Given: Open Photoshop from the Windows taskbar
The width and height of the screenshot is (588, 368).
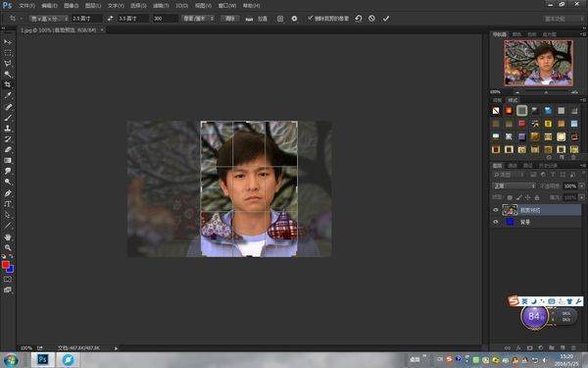Looking at the screenshot, I should point(42,360).
